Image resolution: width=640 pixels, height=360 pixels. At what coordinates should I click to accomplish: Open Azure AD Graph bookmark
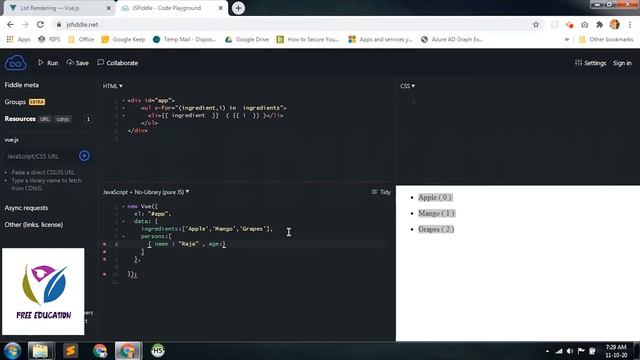[452, 40]
